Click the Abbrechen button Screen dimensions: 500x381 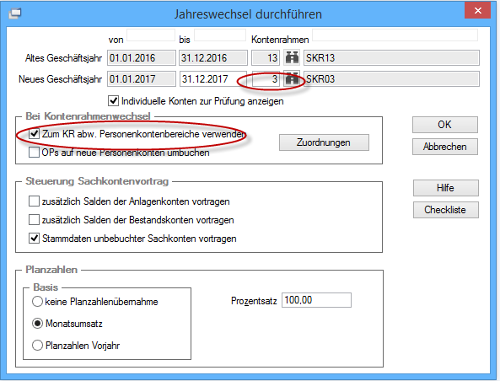click(x=445, y=146)
